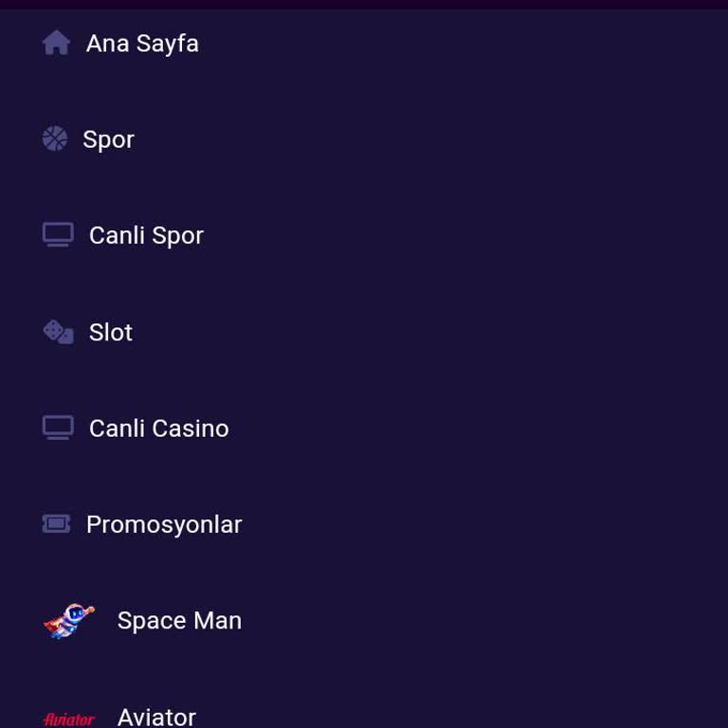Click the flying astronaut Space Man icon

click(69, 621)
